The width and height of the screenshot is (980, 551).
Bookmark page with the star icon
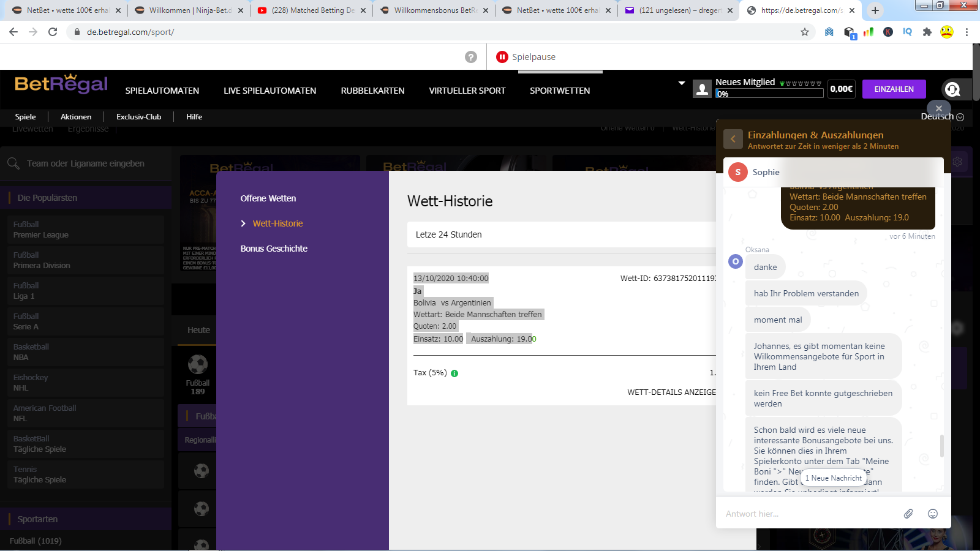coord(805,32)
